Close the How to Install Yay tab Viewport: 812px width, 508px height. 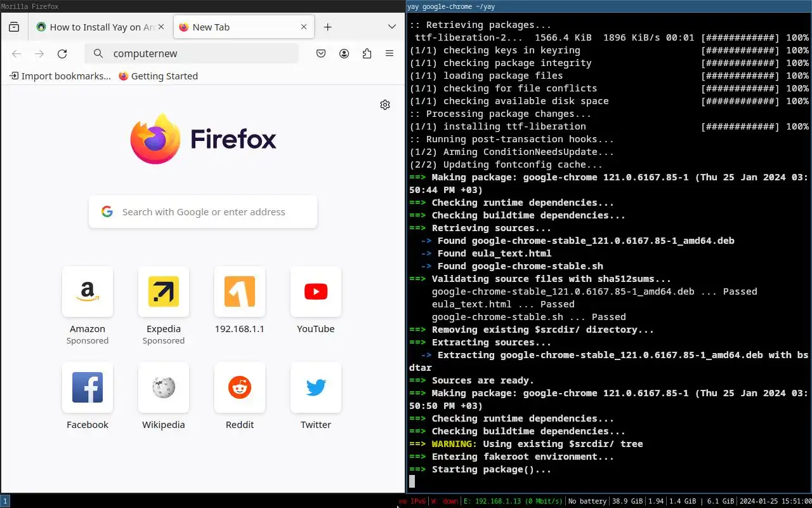(162, 27)
